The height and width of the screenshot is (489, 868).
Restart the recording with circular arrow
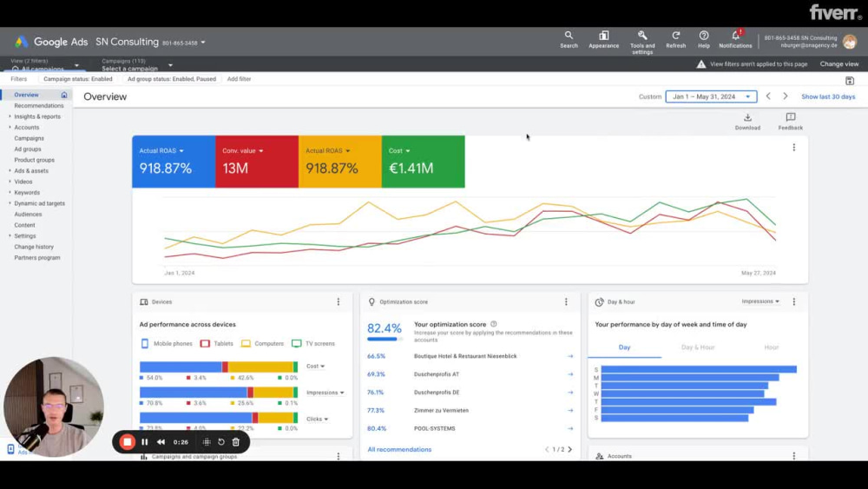click(220, 442)
